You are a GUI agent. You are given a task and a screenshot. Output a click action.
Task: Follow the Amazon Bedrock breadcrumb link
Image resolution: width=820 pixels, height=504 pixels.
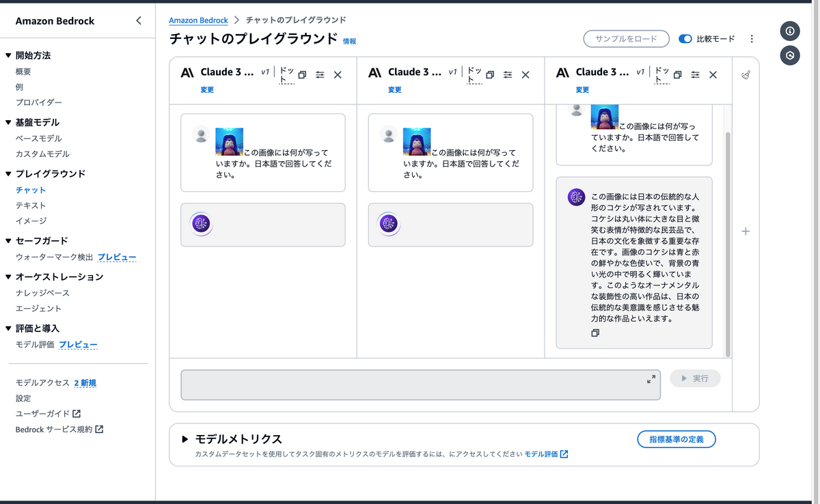click(x=199, y=20)
